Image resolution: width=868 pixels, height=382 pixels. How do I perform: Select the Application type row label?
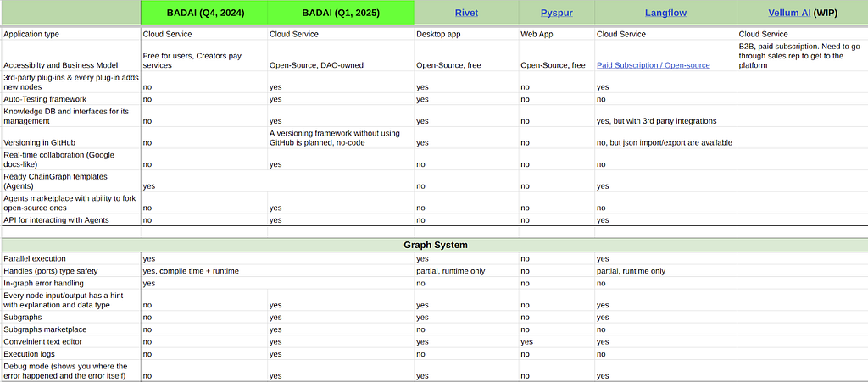tap(31, 34)
